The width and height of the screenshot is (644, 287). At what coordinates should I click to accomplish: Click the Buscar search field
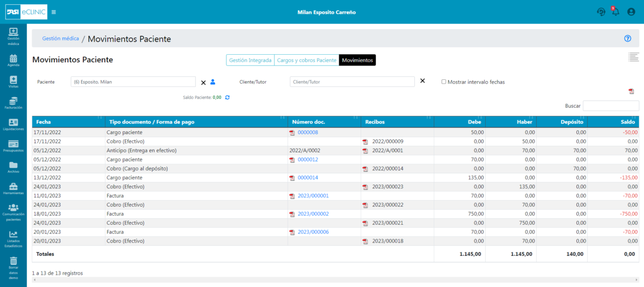[611, 106]
